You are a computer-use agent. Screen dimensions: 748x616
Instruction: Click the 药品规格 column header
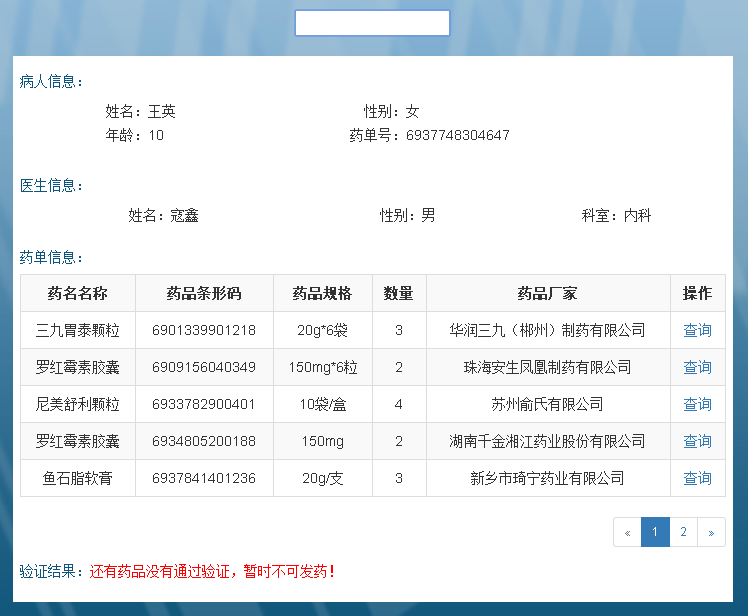[x=322, y=293]
